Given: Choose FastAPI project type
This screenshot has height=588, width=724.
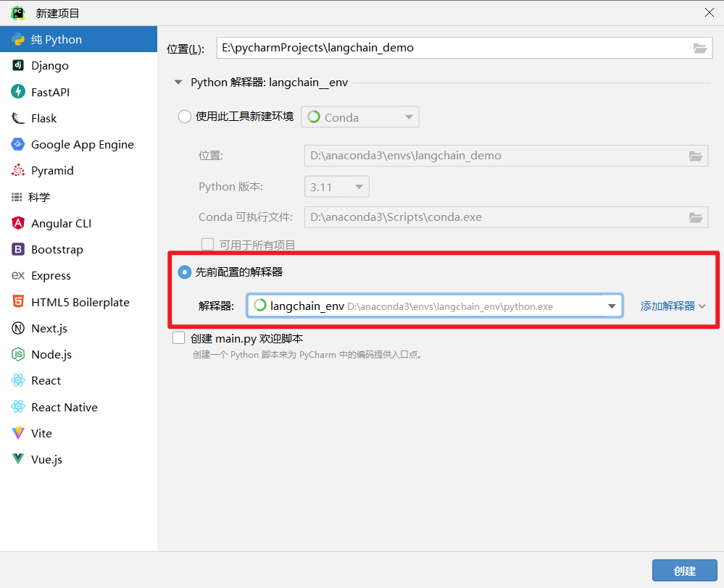Looking at the screenshot, I should pyautogui.click(x=78, y=92).
